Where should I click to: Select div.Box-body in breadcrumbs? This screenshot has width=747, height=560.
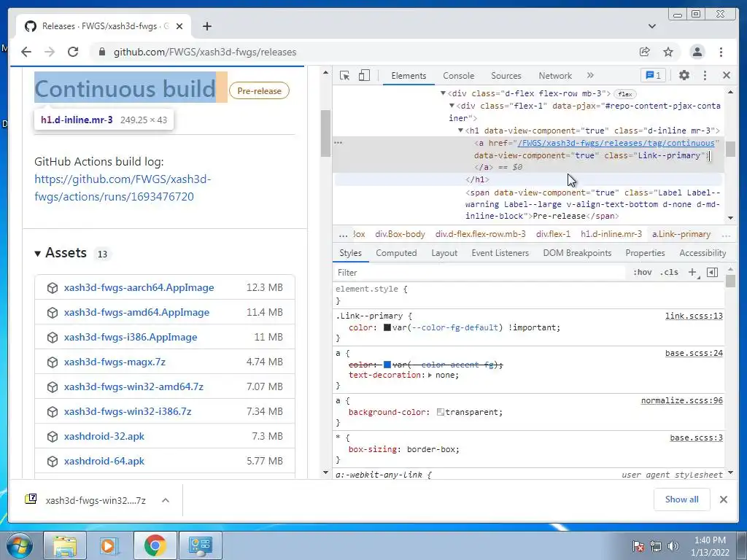pyautogui.click(x=400, y=234)
